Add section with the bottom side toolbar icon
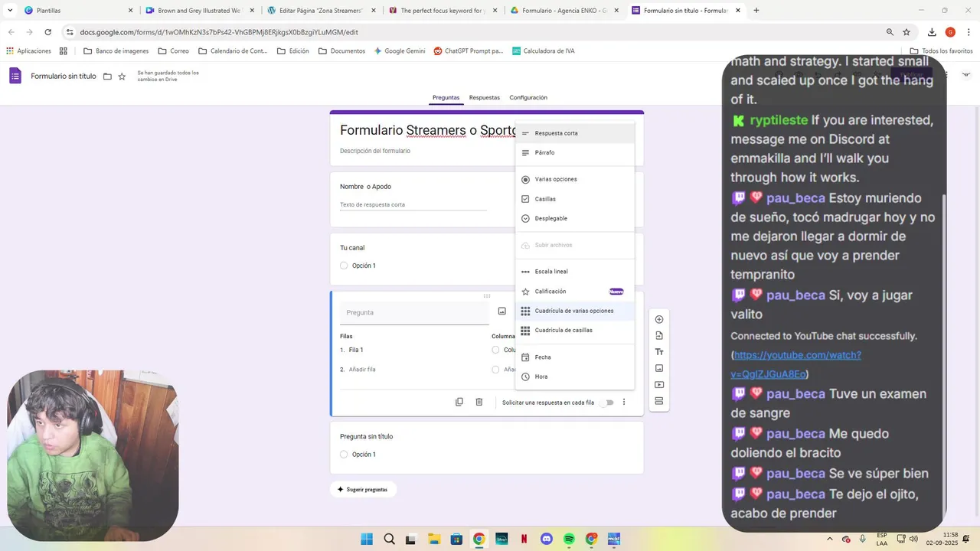 659,401
